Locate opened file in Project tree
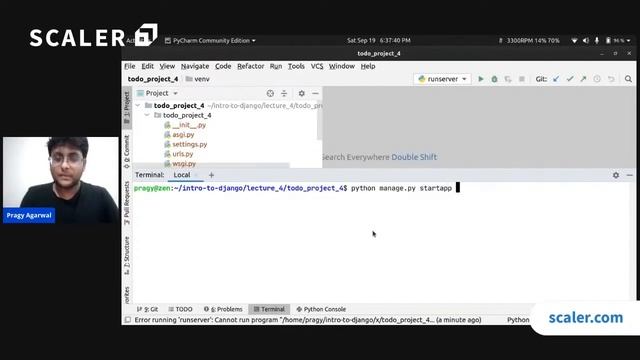This screenshot has width=640, height=360. coord(270,93)
